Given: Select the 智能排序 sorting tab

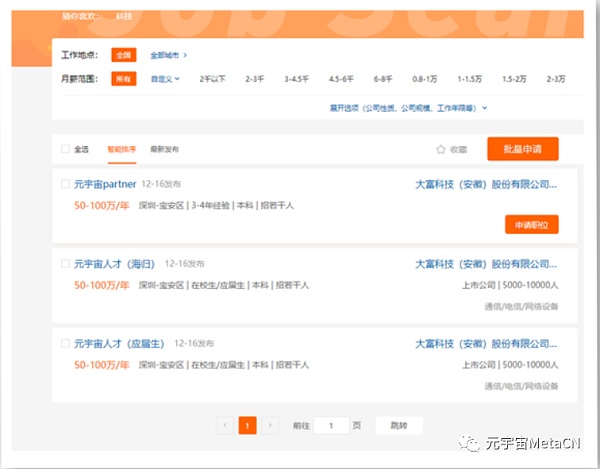Looking at the screenshot, I should pyautogui.click(x=120, y=149).
